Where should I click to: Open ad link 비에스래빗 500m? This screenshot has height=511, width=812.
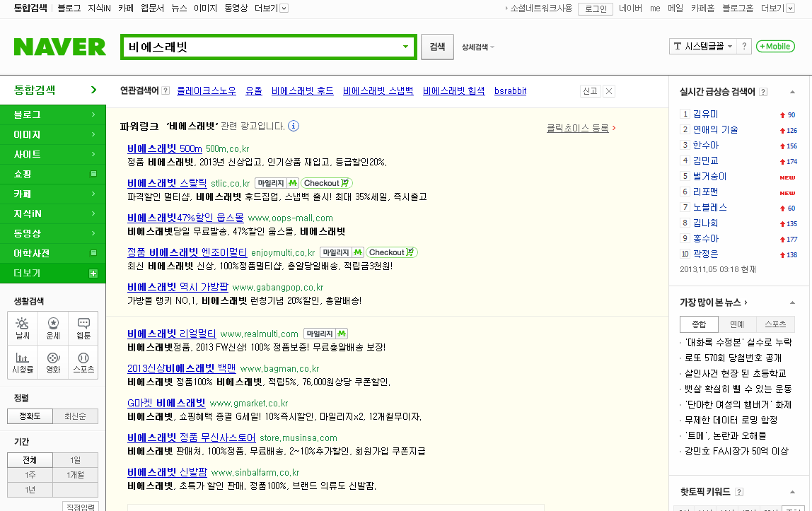tap(165, 148)
